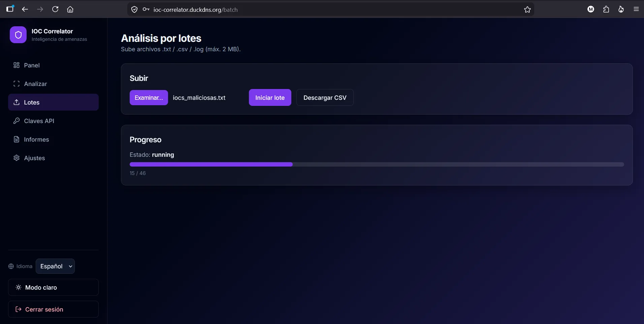The image size is (644, 324).
Task: Open the Español language dropdown
Action: pos(55,266)
